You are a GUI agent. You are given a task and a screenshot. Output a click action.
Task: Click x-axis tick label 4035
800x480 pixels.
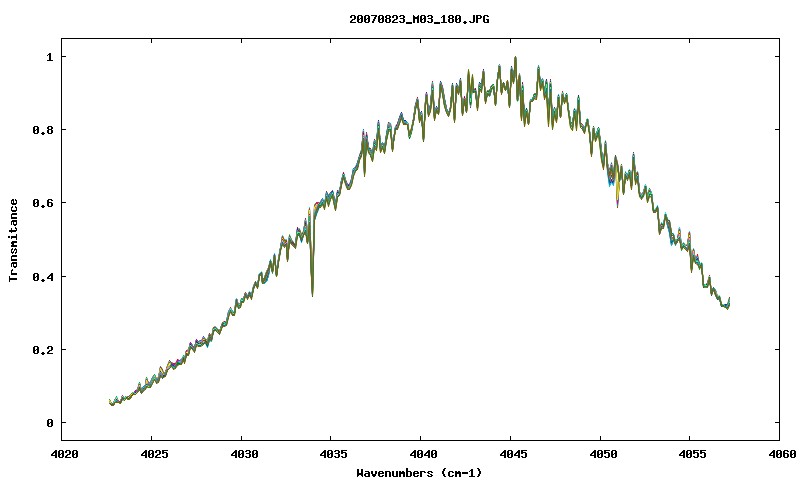coord(333,454)
